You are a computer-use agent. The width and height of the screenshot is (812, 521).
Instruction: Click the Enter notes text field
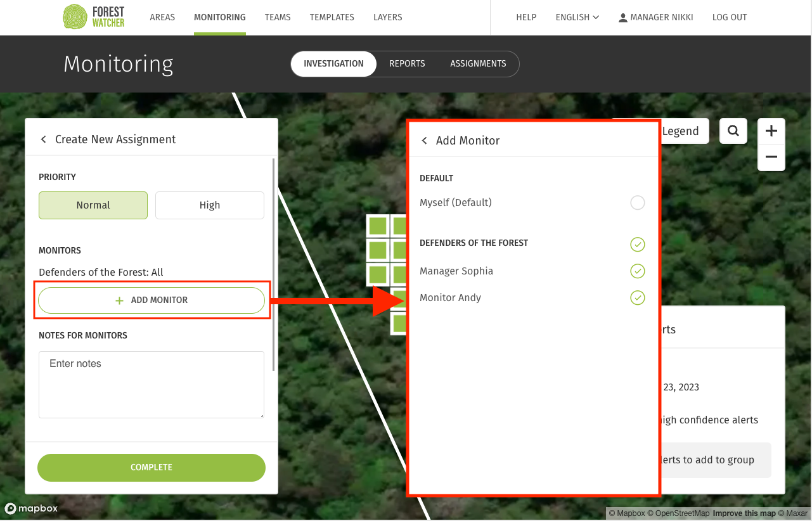151,385
